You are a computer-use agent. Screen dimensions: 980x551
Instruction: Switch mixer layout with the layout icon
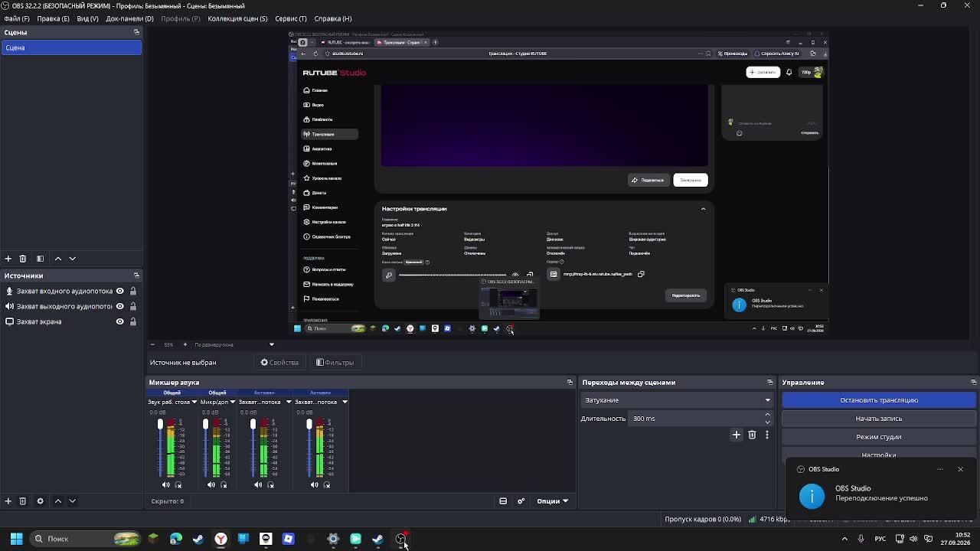(x=503, y=501)
